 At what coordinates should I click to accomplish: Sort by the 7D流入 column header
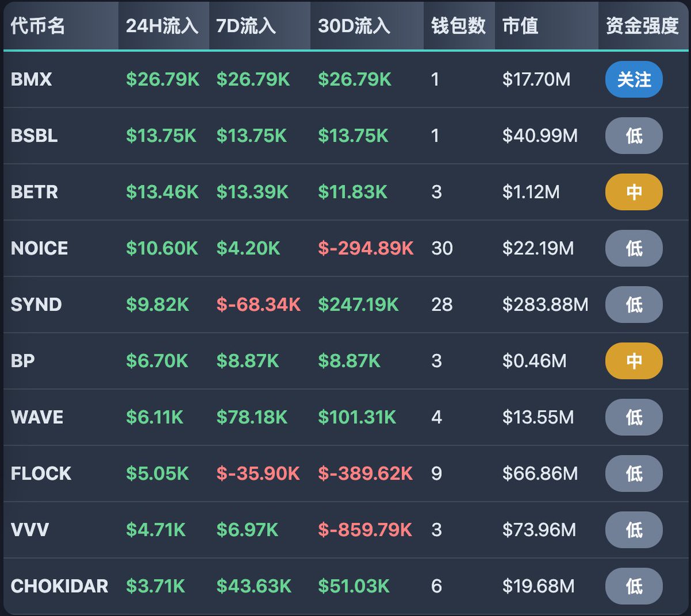click(246, 26)
